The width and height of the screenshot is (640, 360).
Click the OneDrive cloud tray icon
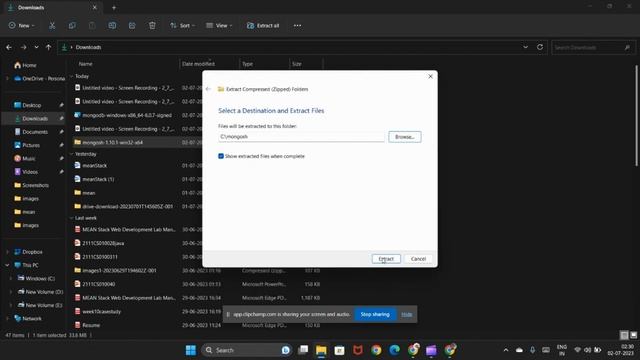[x=519, y=350]
